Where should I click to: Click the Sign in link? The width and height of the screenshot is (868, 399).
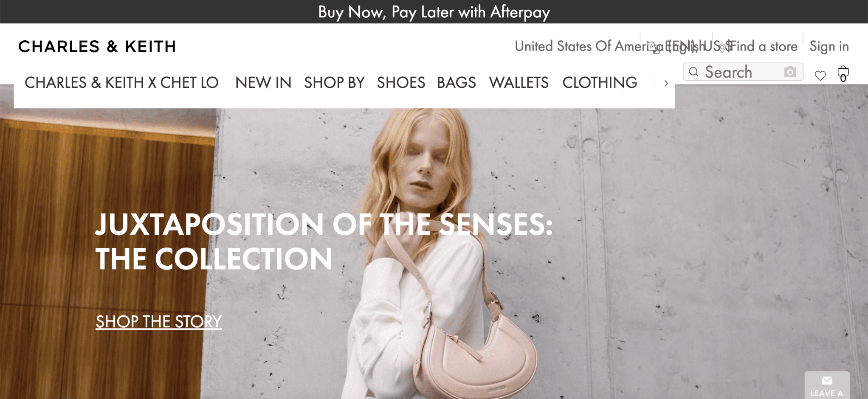(829, 46)
